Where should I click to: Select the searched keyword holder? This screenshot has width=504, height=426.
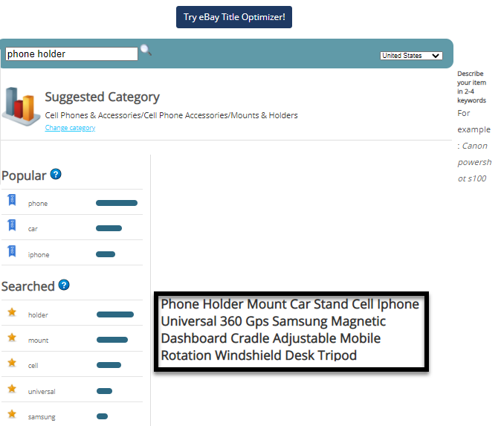pos(38,315)
